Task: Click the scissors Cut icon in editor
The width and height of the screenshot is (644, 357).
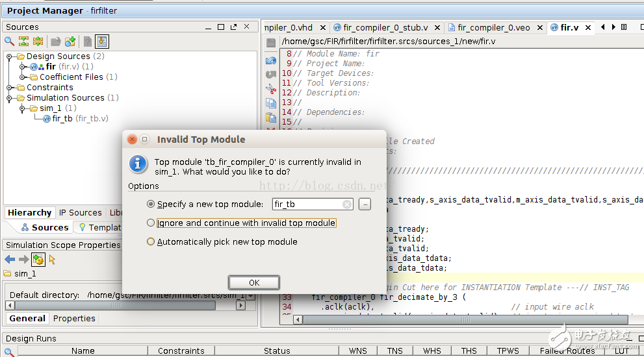Action: pyautogui.click(x=271, y=89)
